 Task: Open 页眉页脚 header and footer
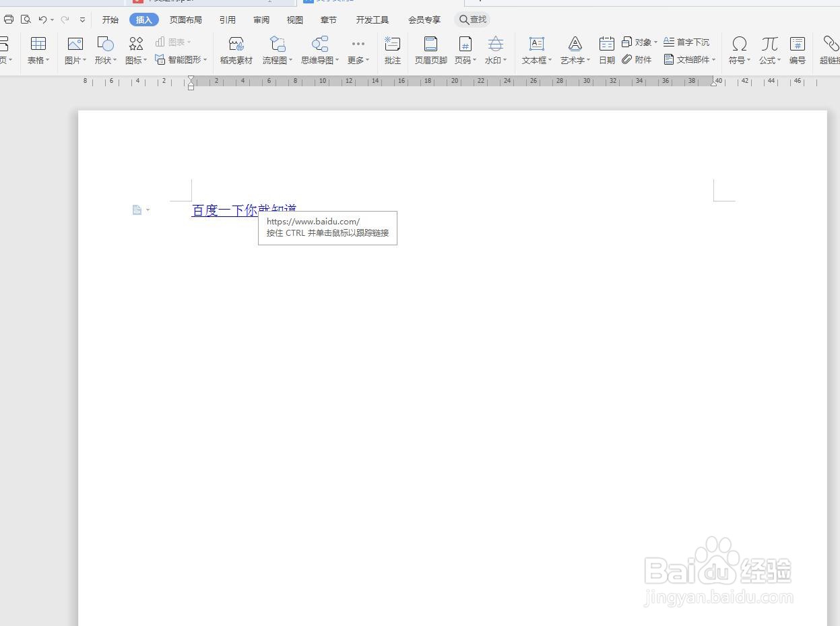tap(431, 51)
